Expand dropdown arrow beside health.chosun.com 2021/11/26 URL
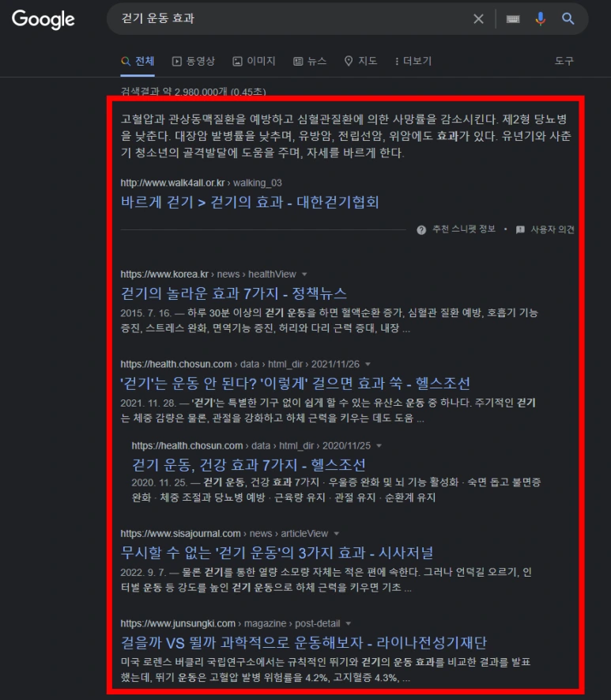This screenshot has width=611, height=700. [x=368, y=365]
